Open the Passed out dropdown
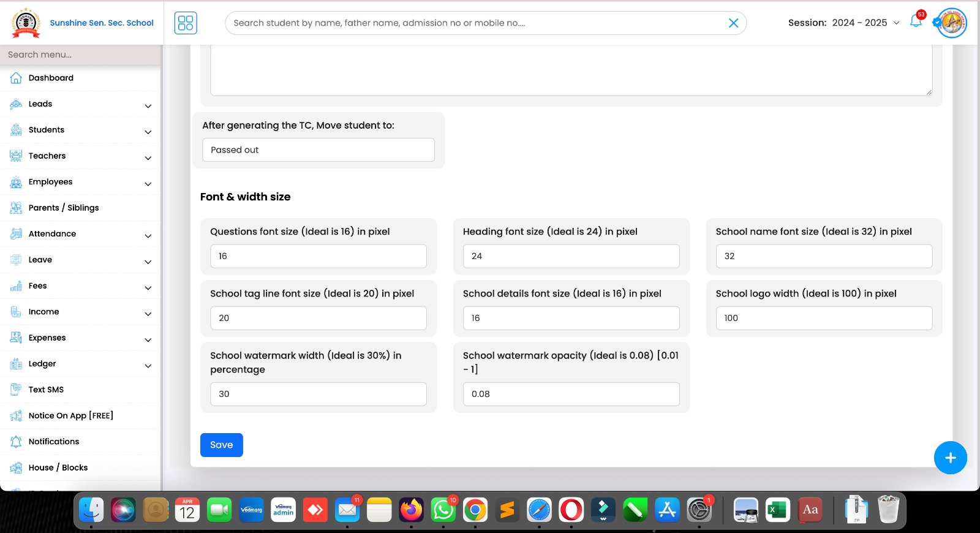The height and width of the screenshot is (533, 980). point(318,150)
